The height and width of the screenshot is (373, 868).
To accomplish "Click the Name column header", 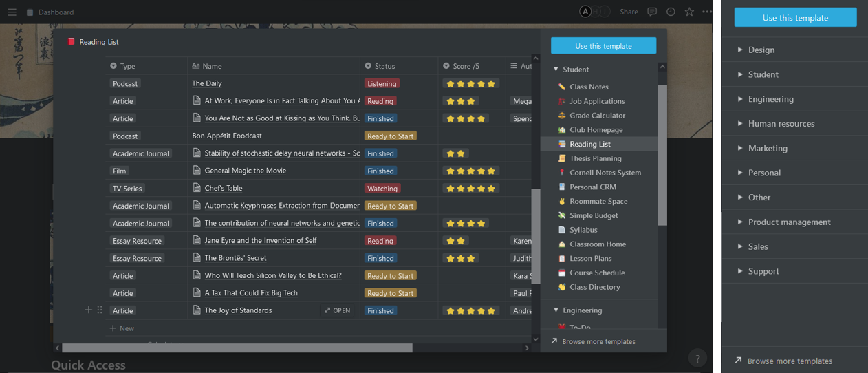I will click(274, 66).
